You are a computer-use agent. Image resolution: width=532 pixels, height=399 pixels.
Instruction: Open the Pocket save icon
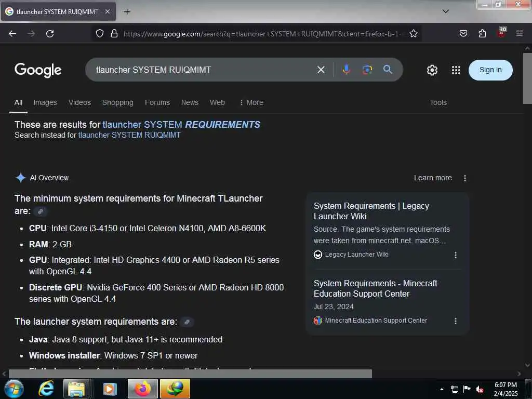click(x=463, y=34)
